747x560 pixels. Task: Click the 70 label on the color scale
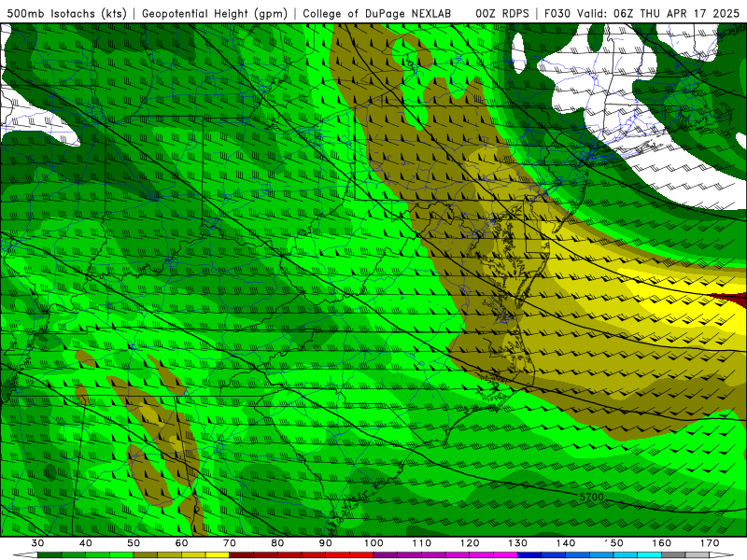tap(230, 543)
